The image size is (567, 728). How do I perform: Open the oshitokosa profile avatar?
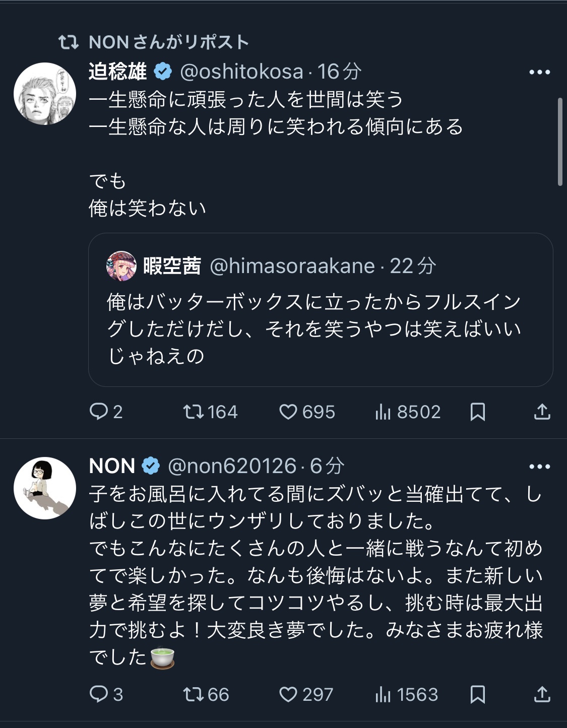[x=45, y=94]
